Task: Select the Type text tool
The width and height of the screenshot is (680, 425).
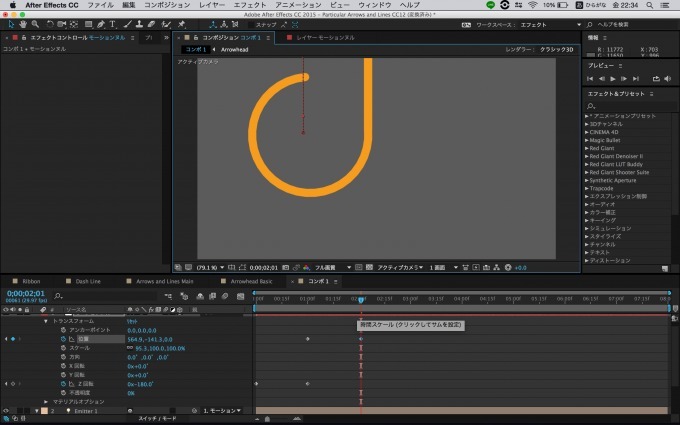Action: pos(112,24)
